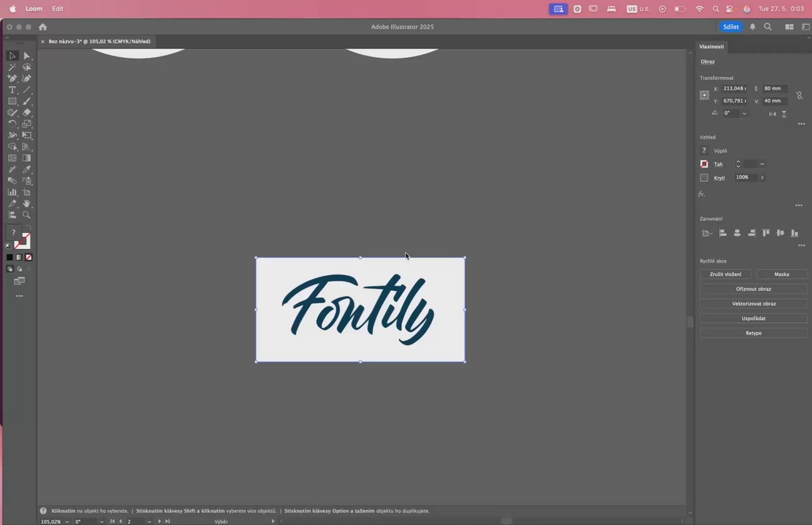This screenshot has width=812, height=525.
Task: Open the Loom menu in menu bar
Action: 34,9
